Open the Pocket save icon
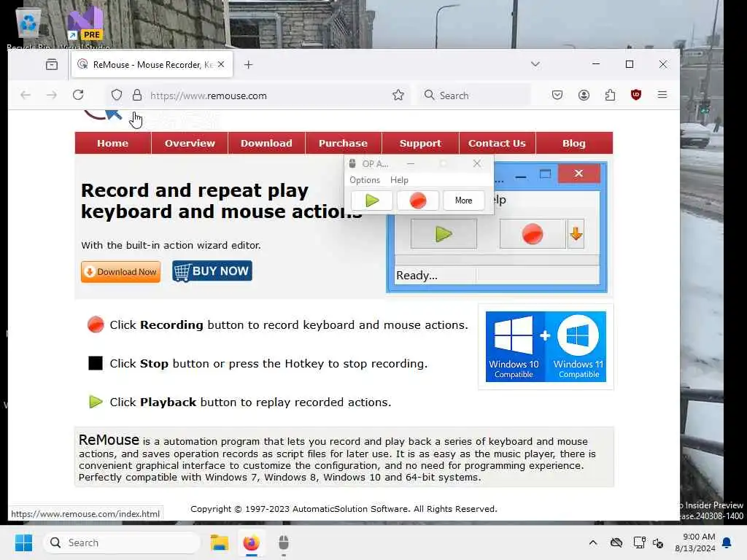Viewport: 747px width, 560px height. (557, 96)
